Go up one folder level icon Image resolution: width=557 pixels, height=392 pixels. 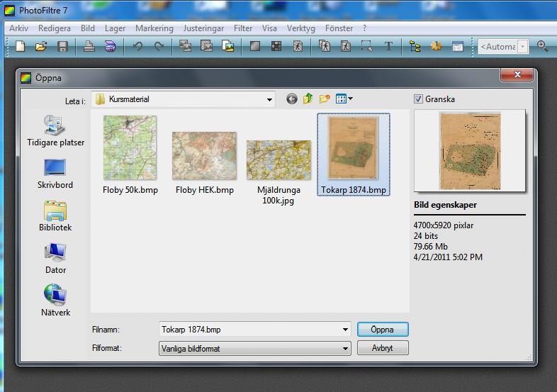click(x=308, y=99)
